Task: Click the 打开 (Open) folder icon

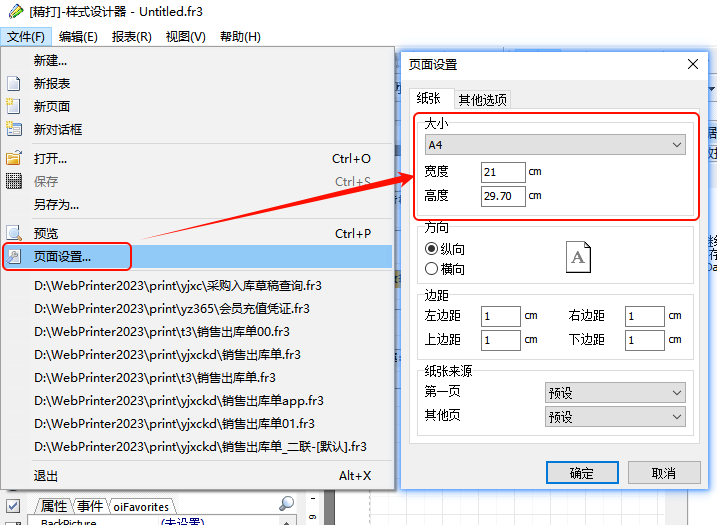Action: pyautogui.click(x=14, y=158)
